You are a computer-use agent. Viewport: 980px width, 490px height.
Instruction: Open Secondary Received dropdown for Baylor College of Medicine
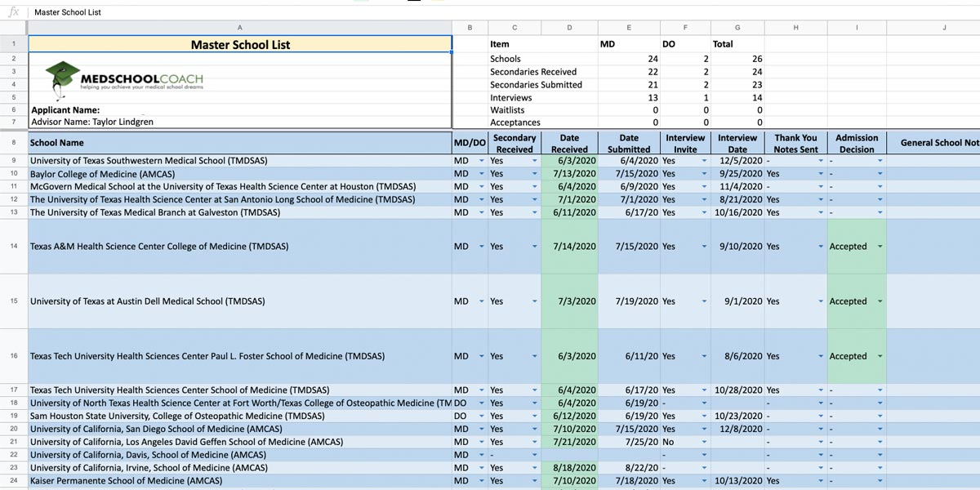(x=535, y=174)
